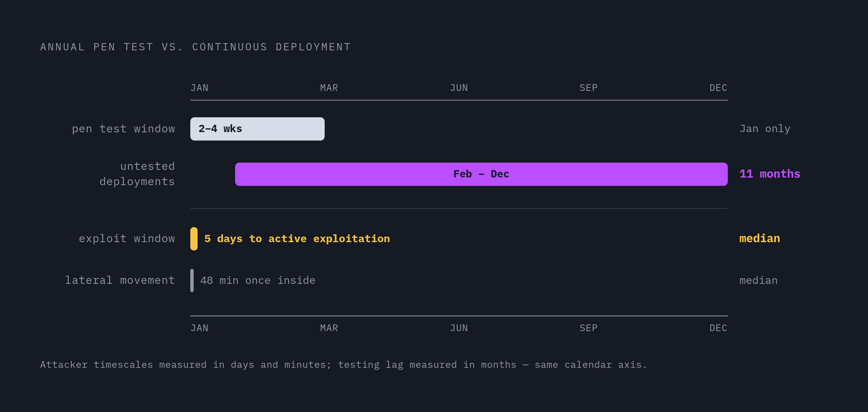Screen dimensions: 868x412
Task: Click the top axis 'MAR' label
Action: 329,88
